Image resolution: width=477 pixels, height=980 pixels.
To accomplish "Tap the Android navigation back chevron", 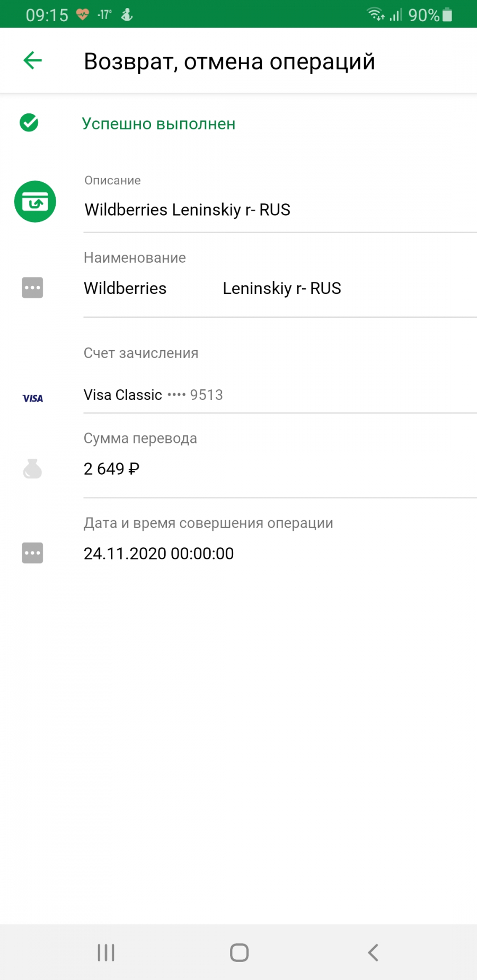I will pyautogui.click(x=373, y=952).
